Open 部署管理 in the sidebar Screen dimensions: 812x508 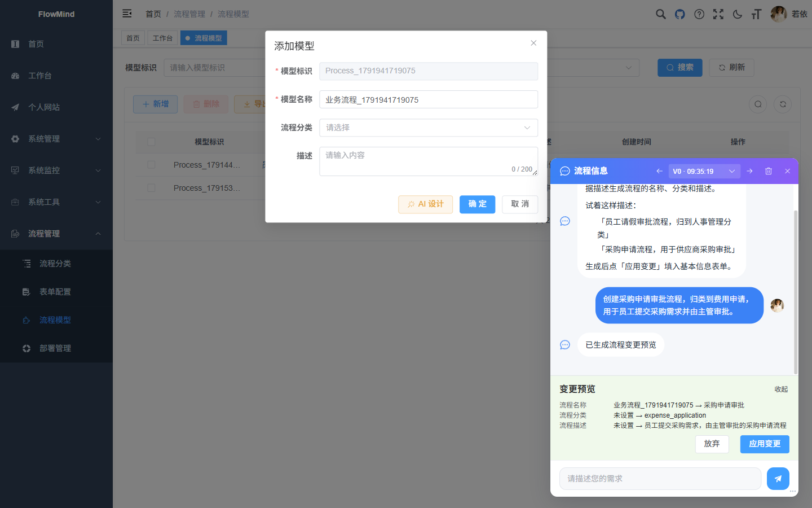tap(56, 348)
